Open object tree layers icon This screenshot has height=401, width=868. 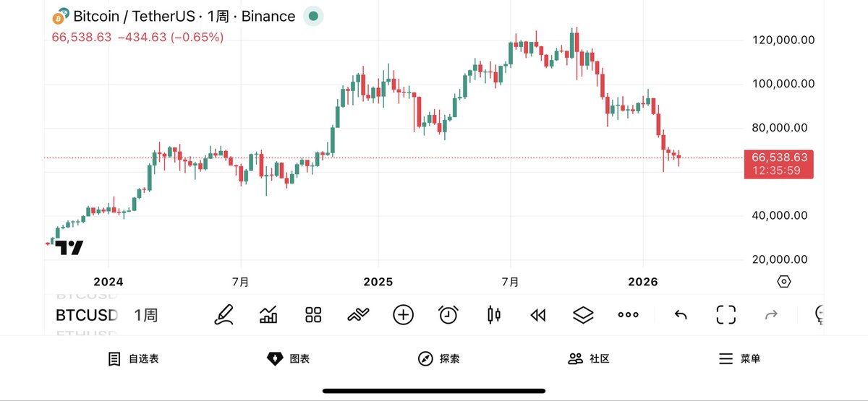pos(583,314)
